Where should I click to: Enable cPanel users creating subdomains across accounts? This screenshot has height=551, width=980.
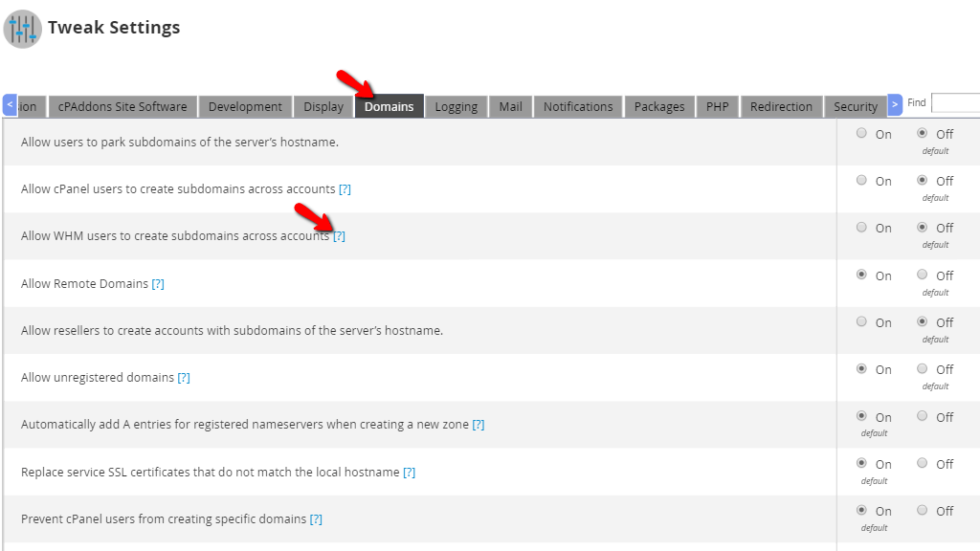(861, 180)
